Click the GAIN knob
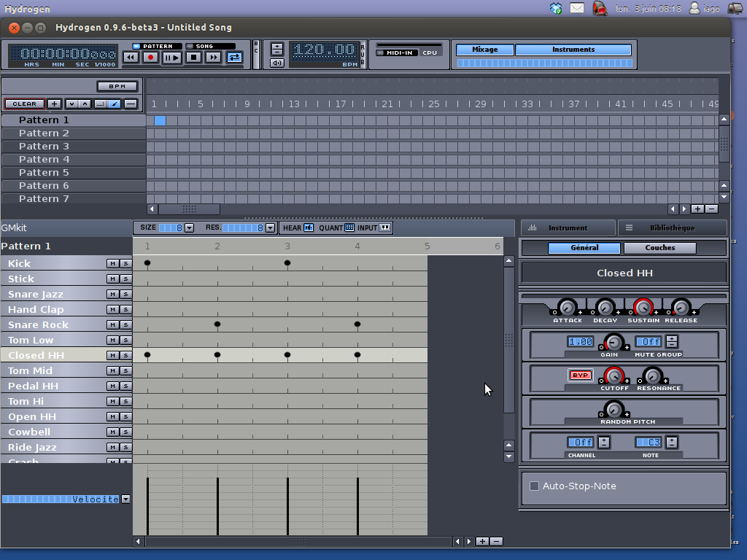Image resolution: width=747 pixels, height=560 pixels. pyautogui.click(x=614, y=343)
